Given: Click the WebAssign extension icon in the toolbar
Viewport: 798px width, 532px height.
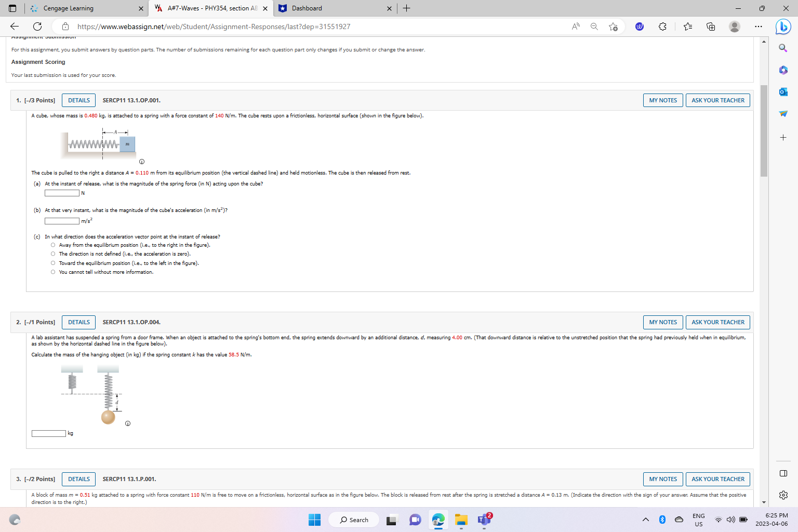Looking at the screenshot, I should [x=639, y=26].
